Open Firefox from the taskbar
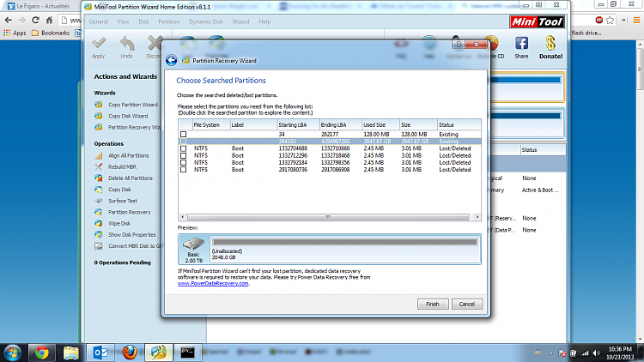Screen dimensions: 644x362 pyautogui.click(x=130, y=353)
